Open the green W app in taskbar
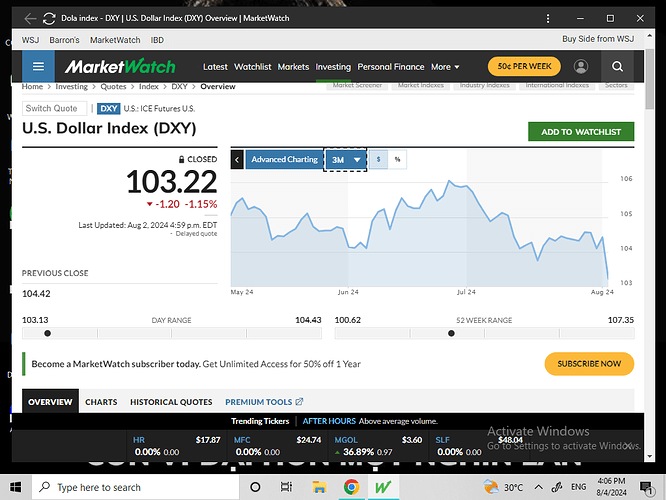The image size is (666, 500). click(x=383, y=487)
